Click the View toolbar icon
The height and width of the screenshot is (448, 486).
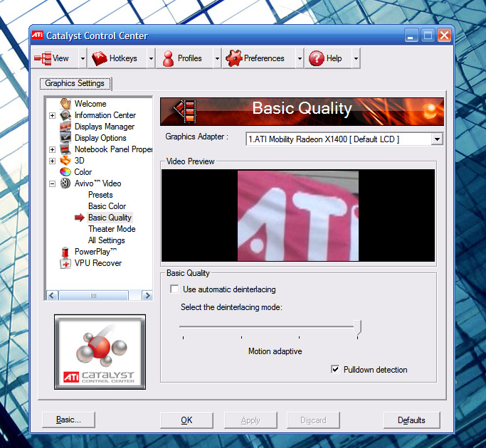tap(43, 58)
